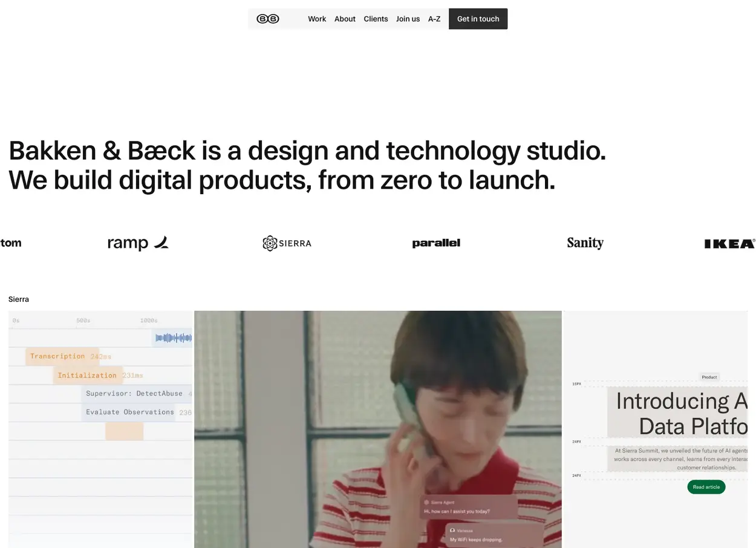Click the Bakken & Bæck logo icon
The height and width of the screenshot is (548, 756).
pos(268,19)
